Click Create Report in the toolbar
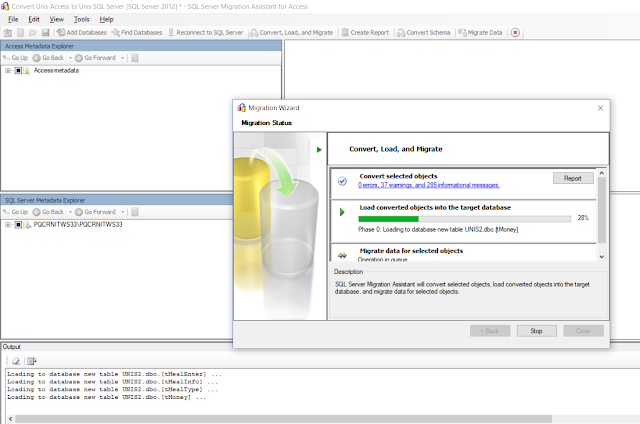 click(365, 32)
